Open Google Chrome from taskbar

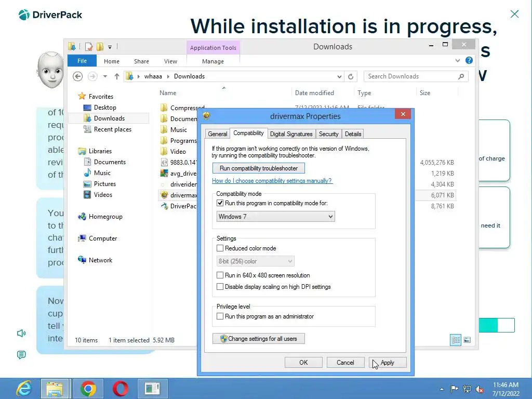coord(88,389)
